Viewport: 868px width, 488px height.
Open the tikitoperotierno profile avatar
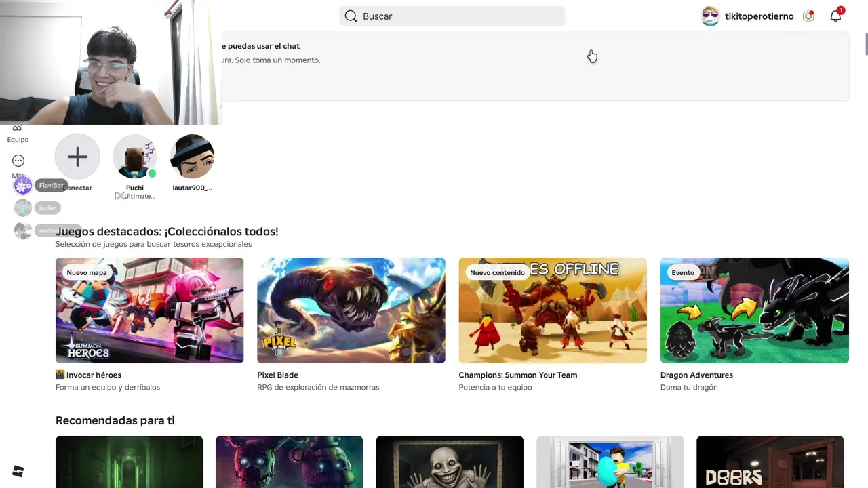[710, 16]
